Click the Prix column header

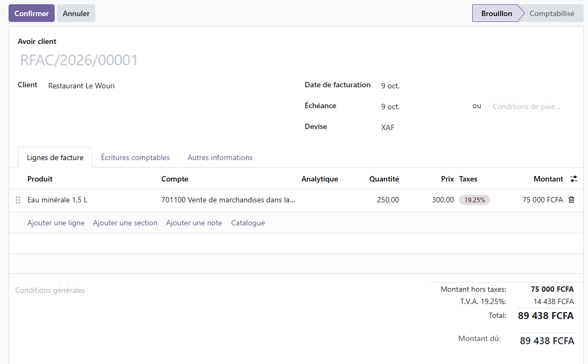click(448, 179)
